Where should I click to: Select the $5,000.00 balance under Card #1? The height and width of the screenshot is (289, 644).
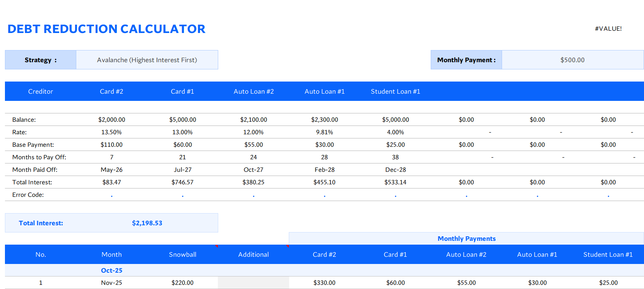[x=183, y=119]
